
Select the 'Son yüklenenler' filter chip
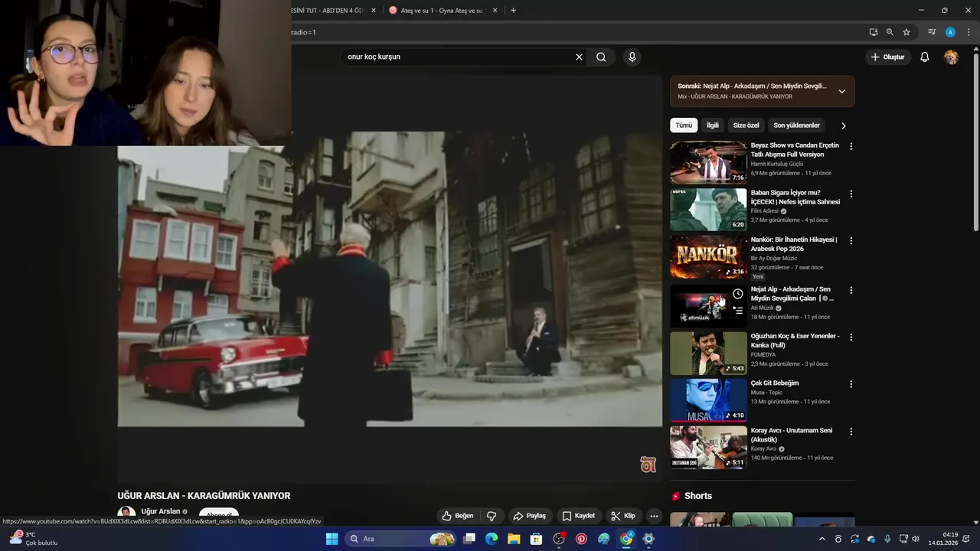[x=796, y=126]
